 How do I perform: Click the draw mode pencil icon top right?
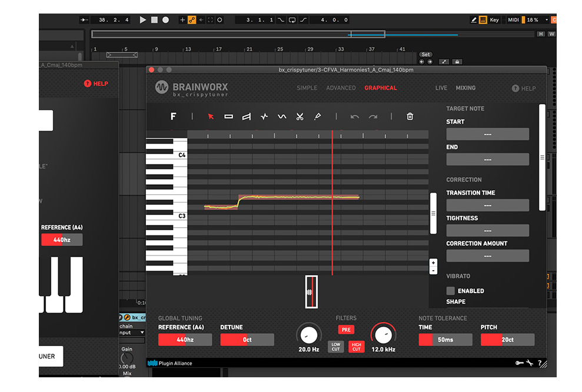click(x=474, y=20)
